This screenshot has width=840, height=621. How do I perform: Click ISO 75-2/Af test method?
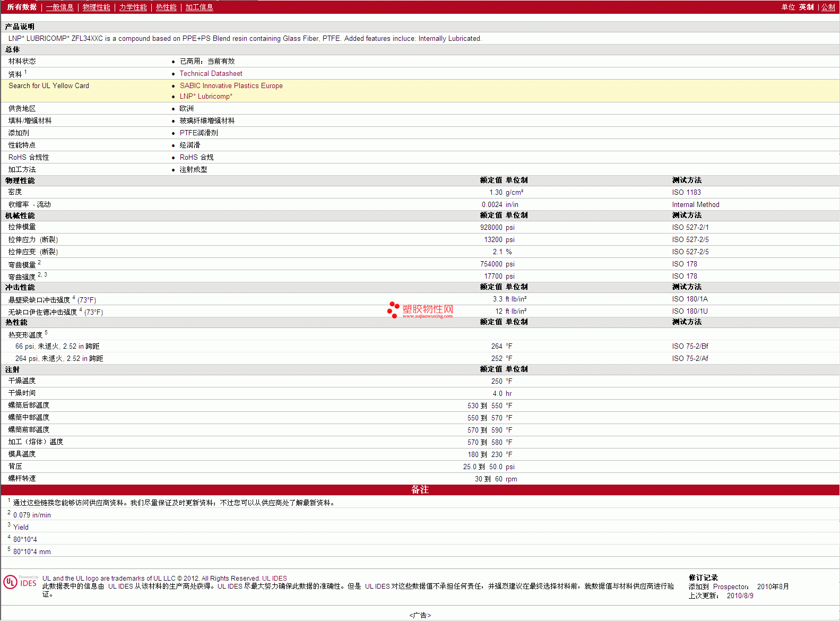coord(690,359)
